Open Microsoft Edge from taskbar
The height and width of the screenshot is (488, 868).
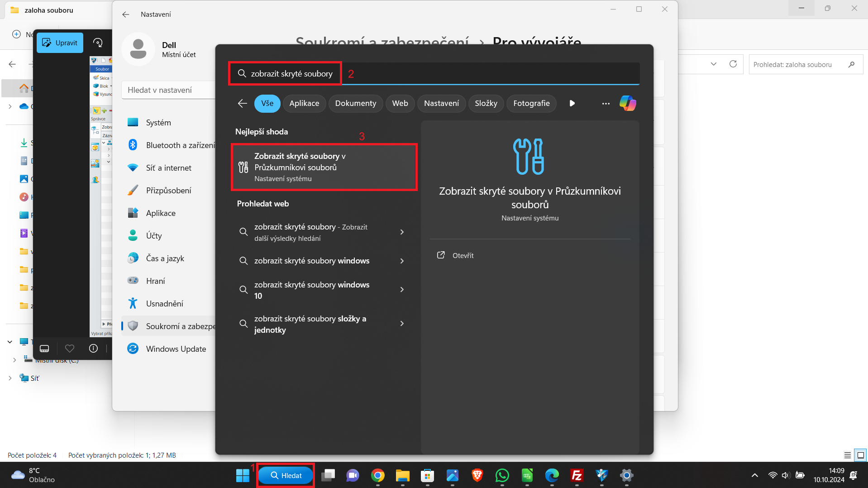(x=552, y=475)
